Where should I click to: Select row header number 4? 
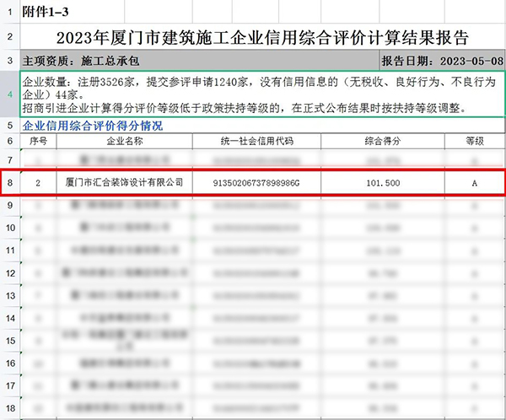[8, 94]
